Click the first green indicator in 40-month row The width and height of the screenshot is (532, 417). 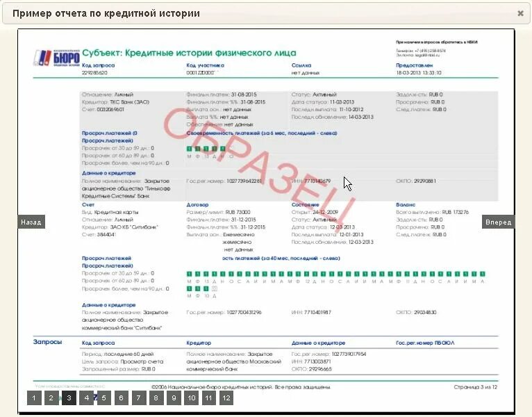click(190, 274)
